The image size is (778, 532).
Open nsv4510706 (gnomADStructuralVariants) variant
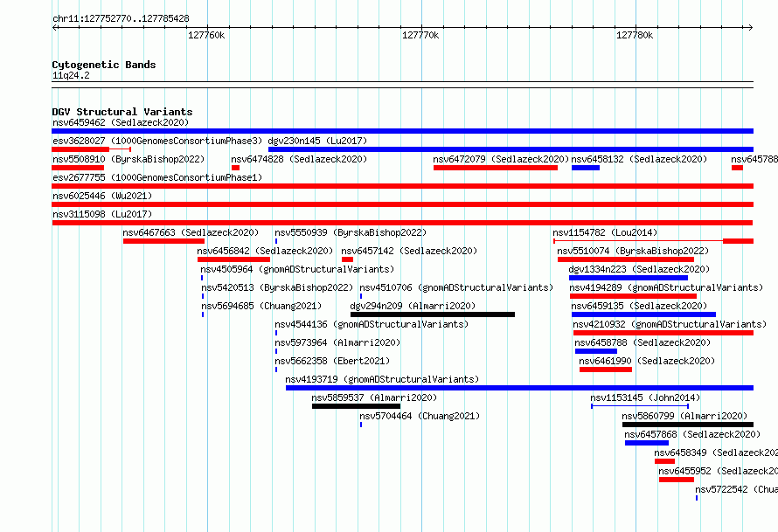pos(456,287)
